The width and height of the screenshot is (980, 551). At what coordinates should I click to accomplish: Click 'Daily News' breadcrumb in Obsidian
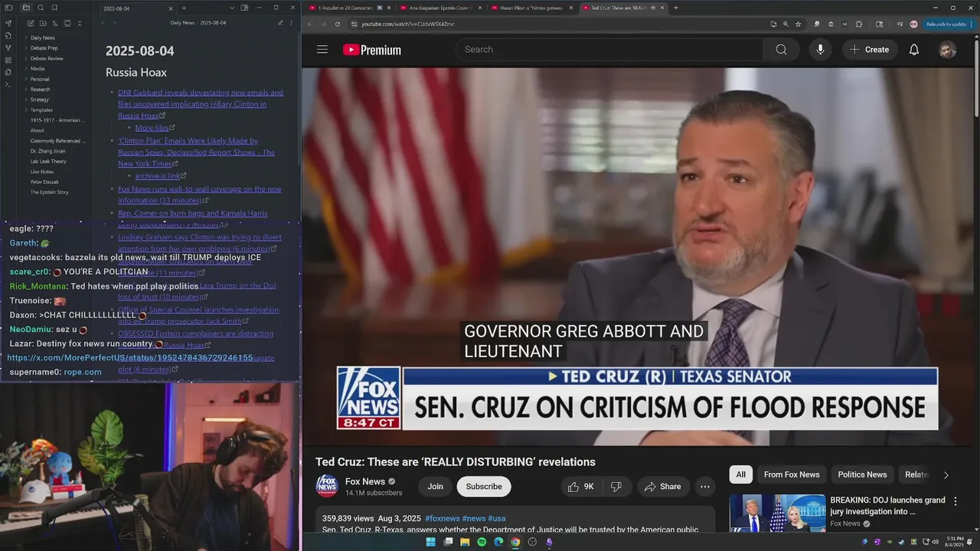pyautogui.click(x=182, y=23)
